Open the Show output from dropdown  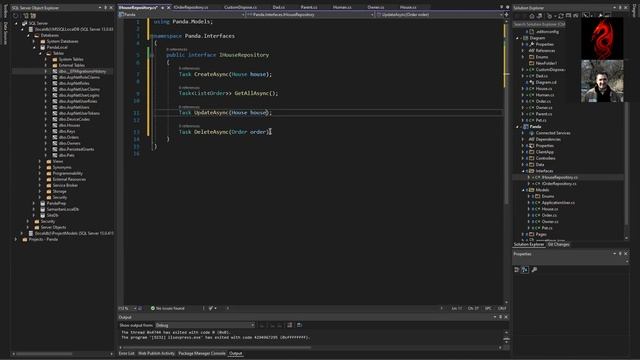pos(205,325)
